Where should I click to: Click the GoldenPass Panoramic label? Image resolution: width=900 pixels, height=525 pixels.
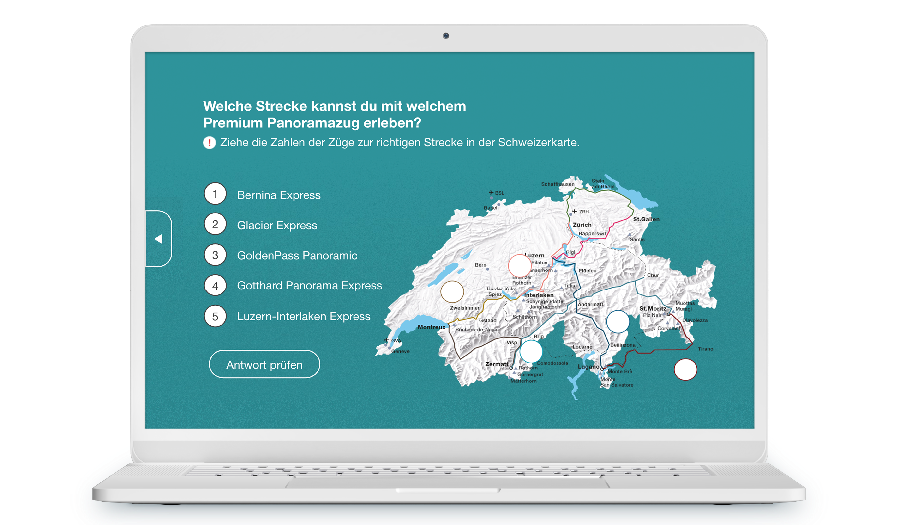(x=297, y=255)
